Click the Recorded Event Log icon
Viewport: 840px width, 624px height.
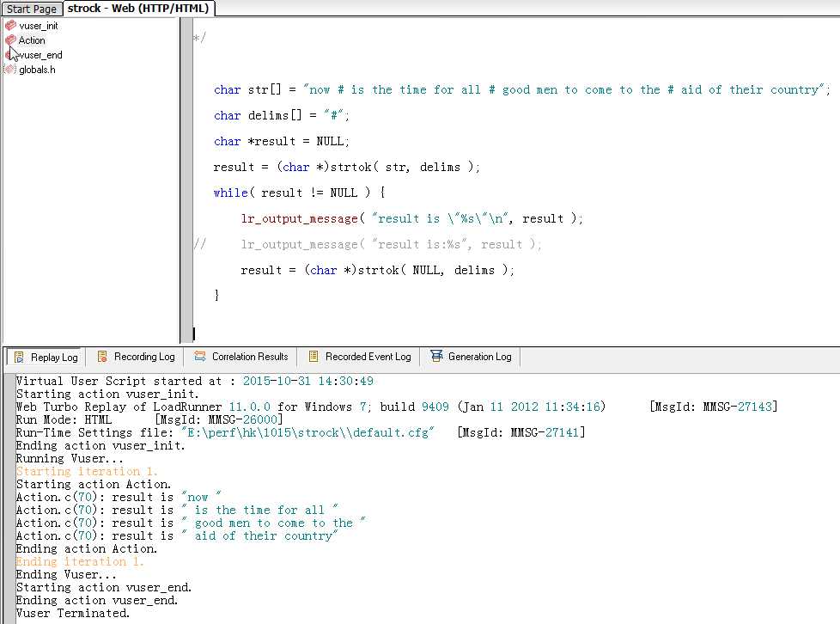[x=314, y=356]
